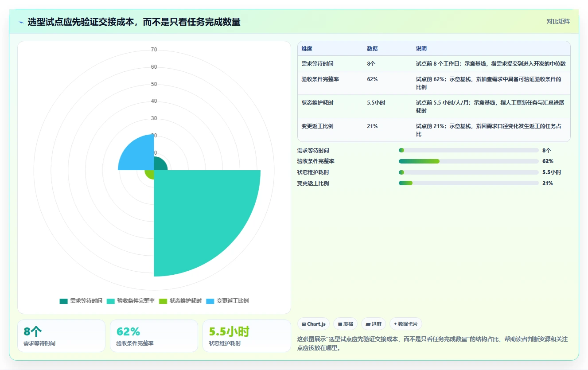Screen dimensions: 588x370
Task: Click the 说明 column header
Action: pyautogui.click(x=421, y=49)
